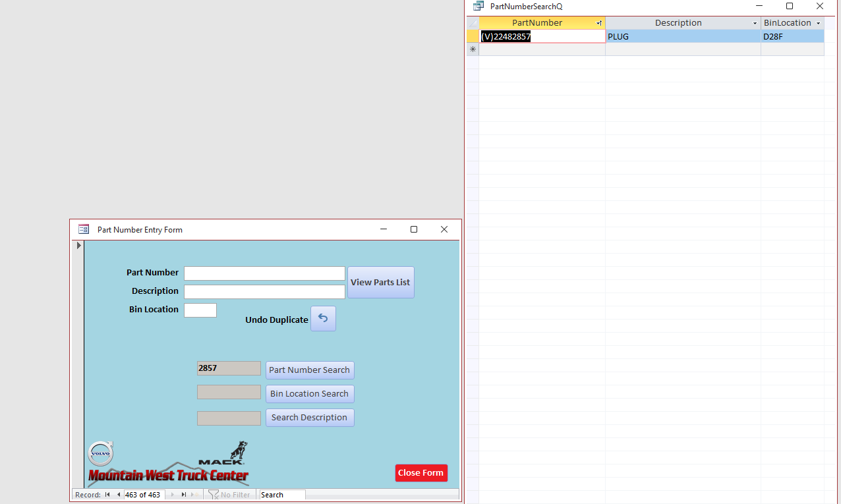Open the Description column filter dropdown
Screen dimensions: 841x504
tap(755, 22)
